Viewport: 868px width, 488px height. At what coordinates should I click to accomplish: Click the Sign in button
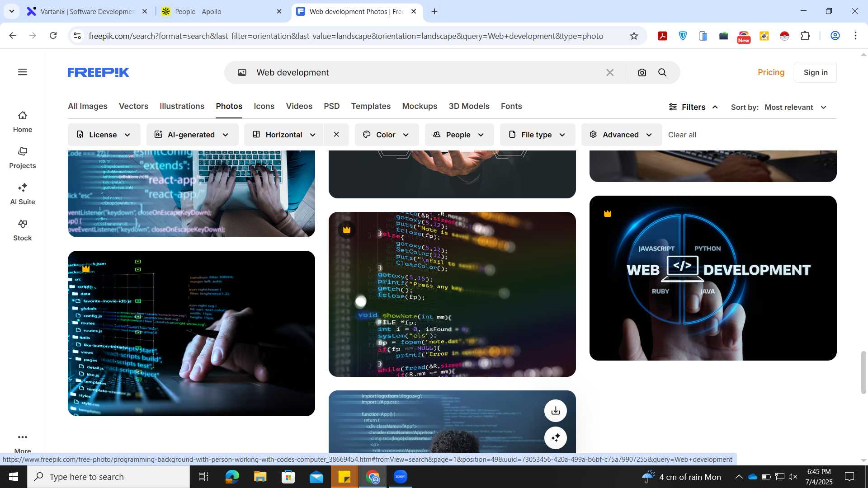pyautogui.click(x=816, y=72)
